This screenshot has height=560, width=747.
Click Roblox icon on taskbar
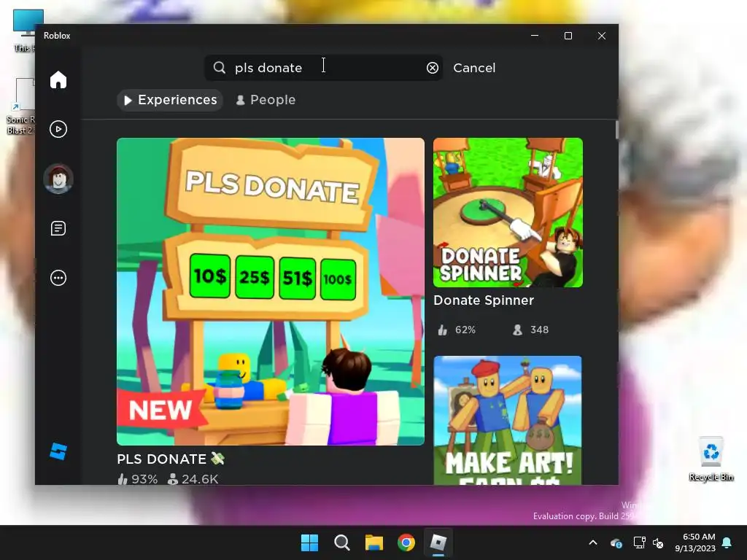coord(438,542)
